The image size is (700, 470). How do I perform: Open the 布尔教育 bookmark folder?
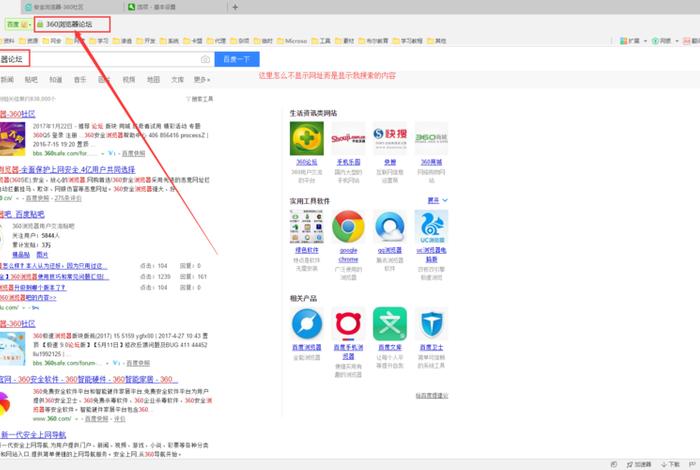pyautogui.click(x=373, y=41)
